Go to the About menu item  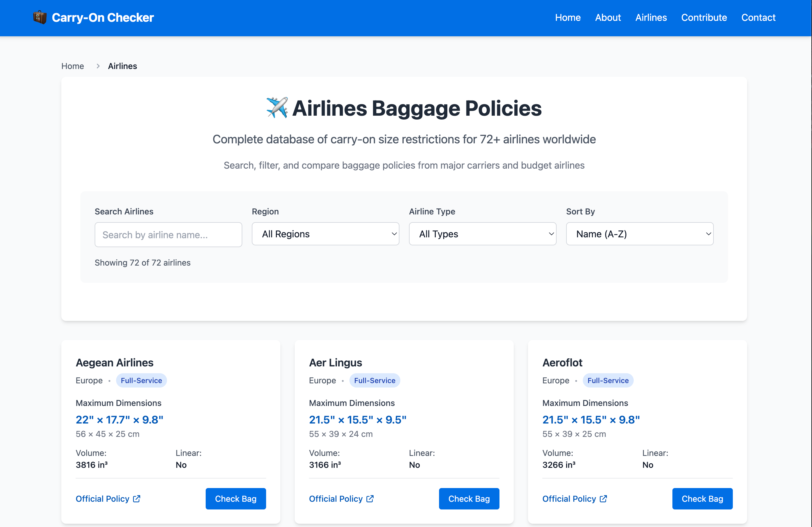point(608,17)
